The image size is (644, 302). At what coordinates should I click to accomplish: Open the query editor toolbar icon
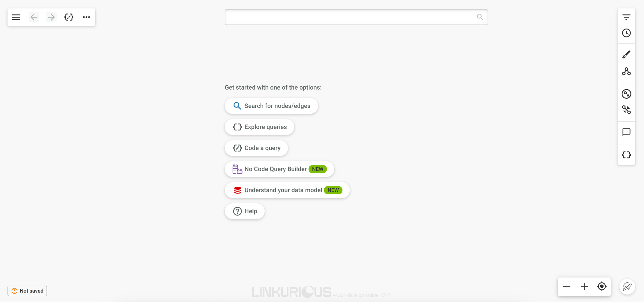69,17
